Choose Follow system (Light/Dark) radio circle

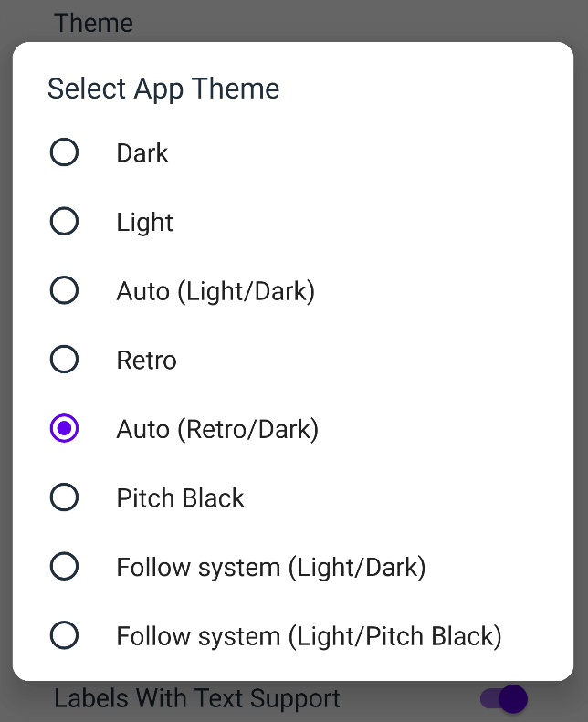pos(64,566)
